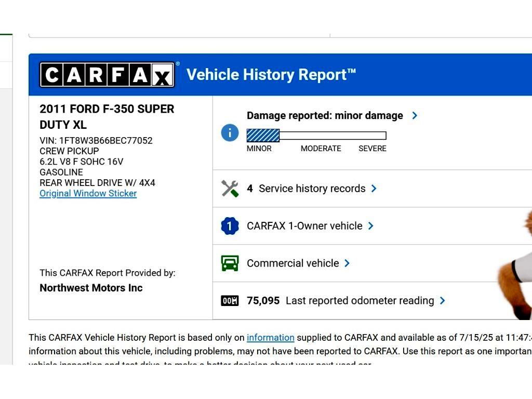Screen dimensions: 532x399
Task: Open the Original Window Sticker link
Action: click(88, 193)
